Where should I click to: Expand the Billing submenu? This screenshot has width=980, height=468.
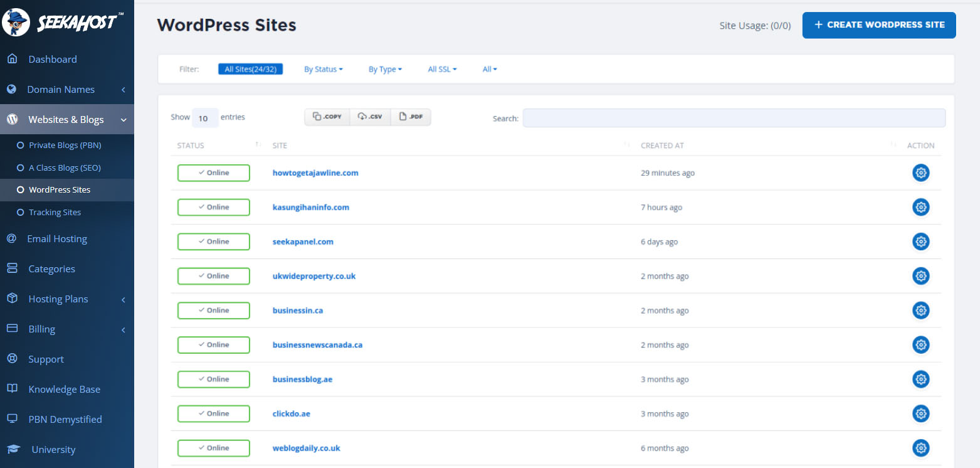124,329
